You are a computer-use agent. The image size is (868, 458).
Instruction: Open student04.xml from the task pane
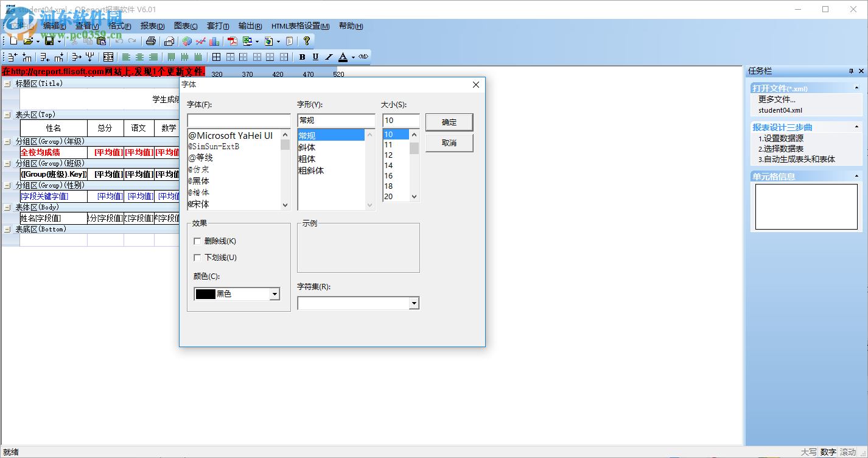point(779,110)
